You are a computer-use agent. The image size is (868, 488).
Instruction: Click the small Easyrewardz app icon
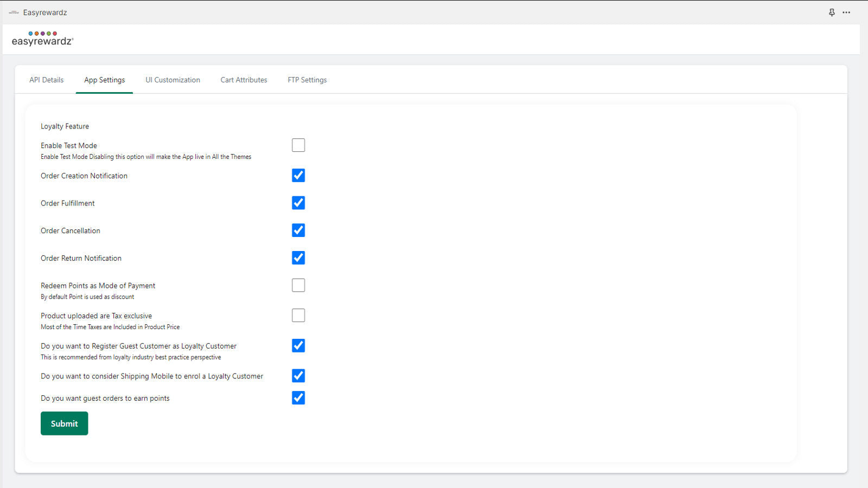[x=14, y=12]
